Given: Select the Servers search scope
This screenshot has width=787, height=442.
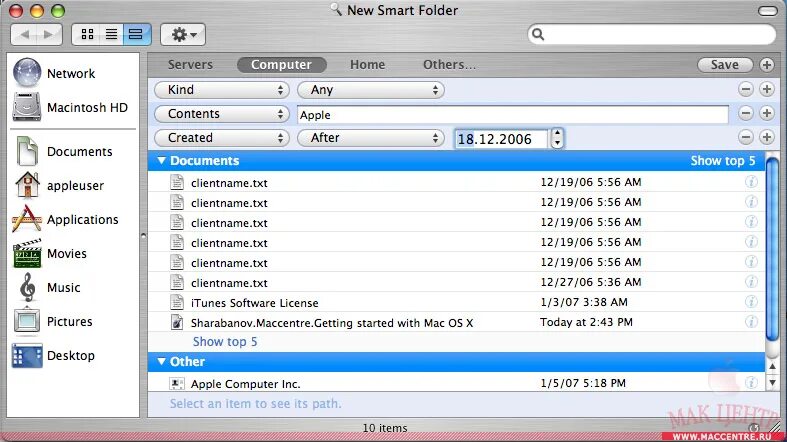Looking at the screenshot, I should pos(190,65).
